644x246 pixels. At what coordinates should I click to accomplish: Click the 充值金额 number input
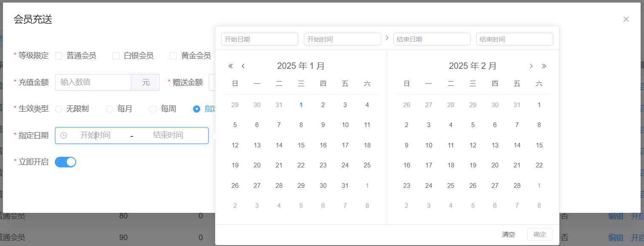tap(93, 82)
